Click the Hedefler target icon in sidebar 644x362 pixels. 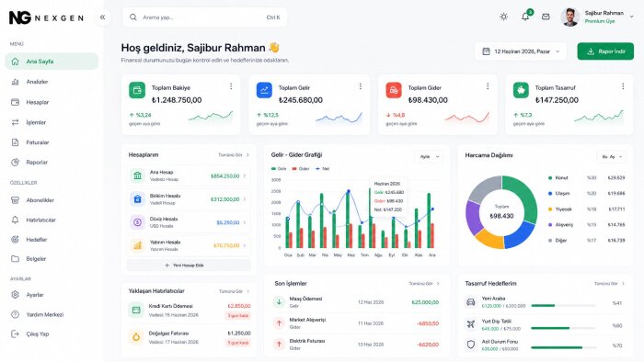coord(16,240)
